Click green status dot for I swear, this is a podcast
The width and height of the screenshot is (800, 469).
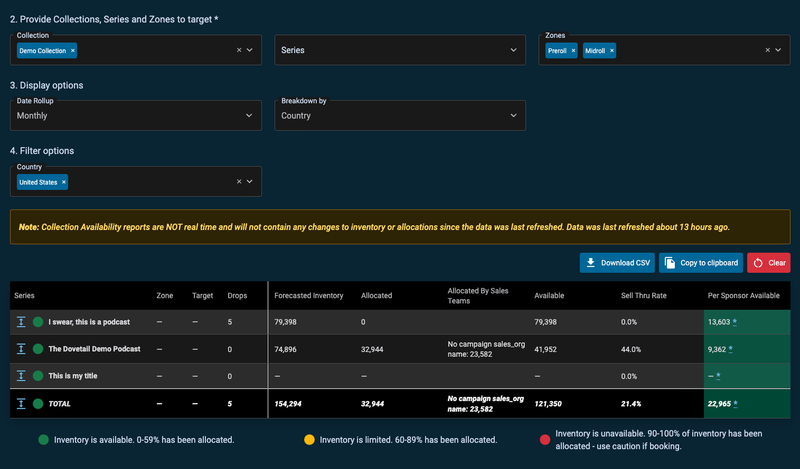click(38, 322)
